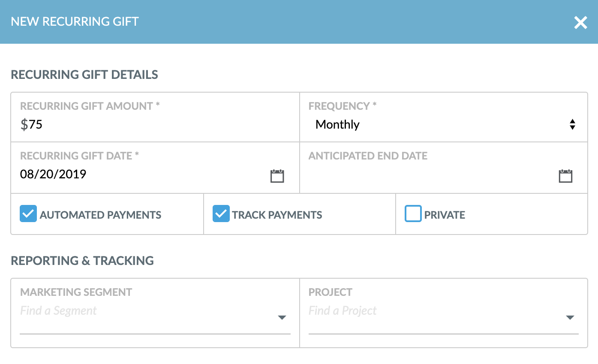Click the Track Payments label text
Screen dimensions: 598x364
point(277,215)
